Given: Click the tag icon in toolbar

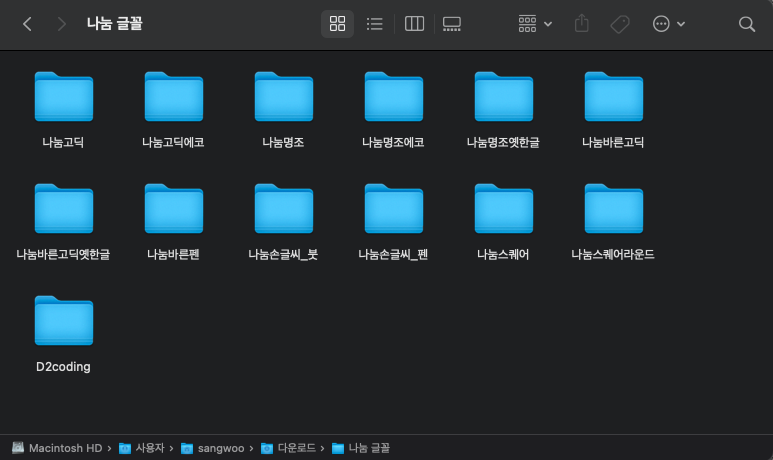Looking at the screenshot, I should 620,24.
